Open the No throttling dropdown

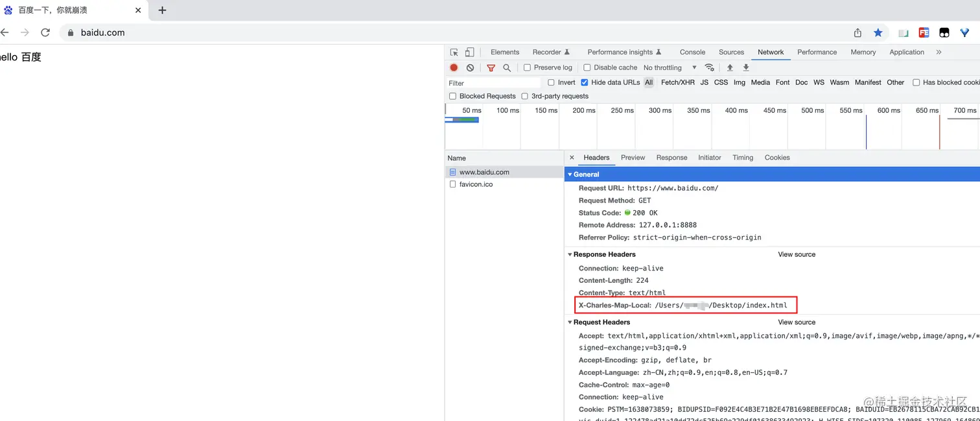tap(670, 67)
